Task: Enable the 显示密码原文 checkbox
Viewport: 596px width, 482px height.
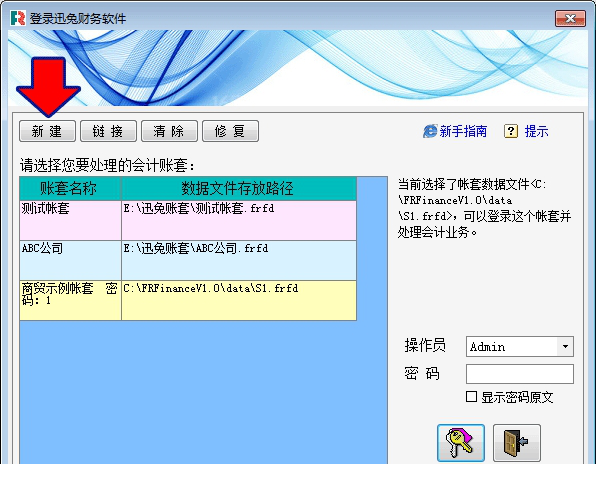Action: [471, 397]
